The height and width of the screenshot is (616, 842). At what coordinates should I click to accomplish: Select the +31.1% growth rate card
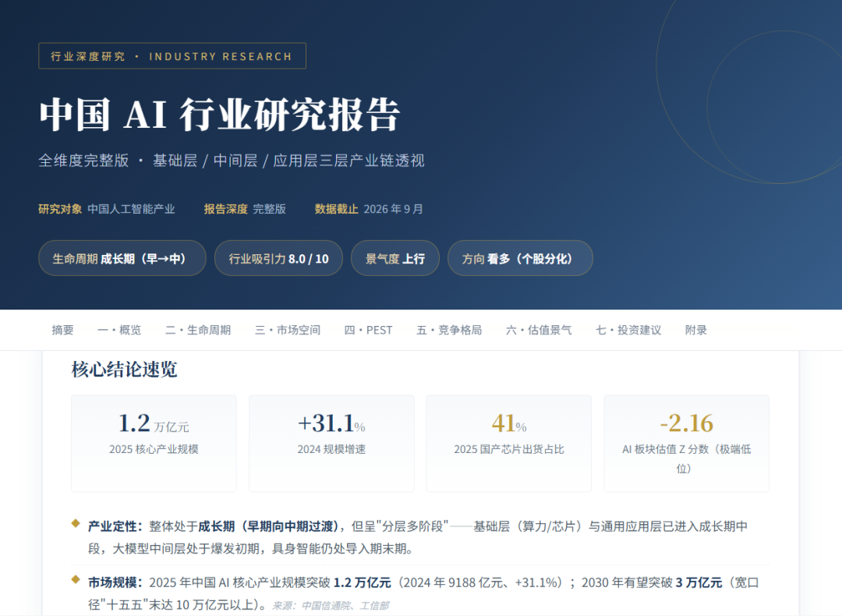[x=332, y=444]
